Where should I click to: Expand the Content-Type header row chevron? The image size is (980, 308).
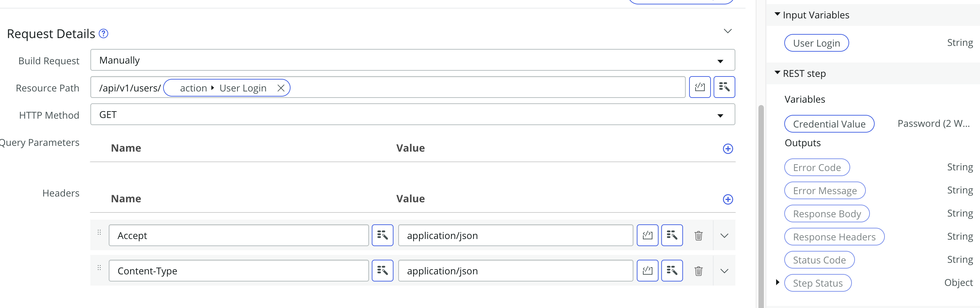pyautogui.click(x=724, y=271)
